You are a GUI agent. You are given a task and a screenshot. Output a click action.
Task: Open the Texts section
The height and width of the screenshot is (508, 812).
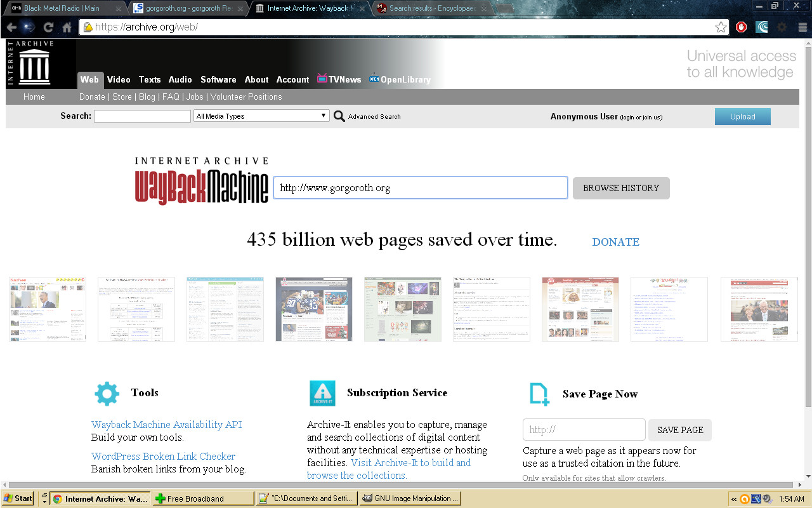click(150, 79)
